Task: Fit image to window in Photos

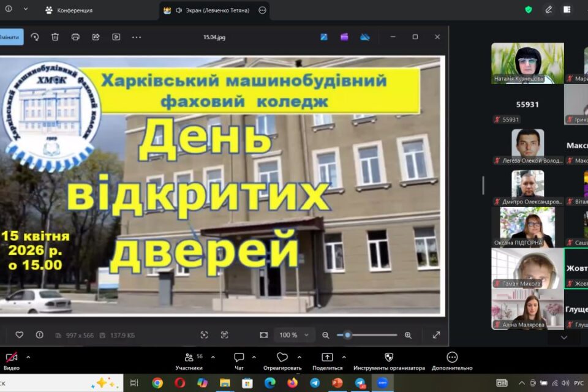Action: click(x=264, y=335)
